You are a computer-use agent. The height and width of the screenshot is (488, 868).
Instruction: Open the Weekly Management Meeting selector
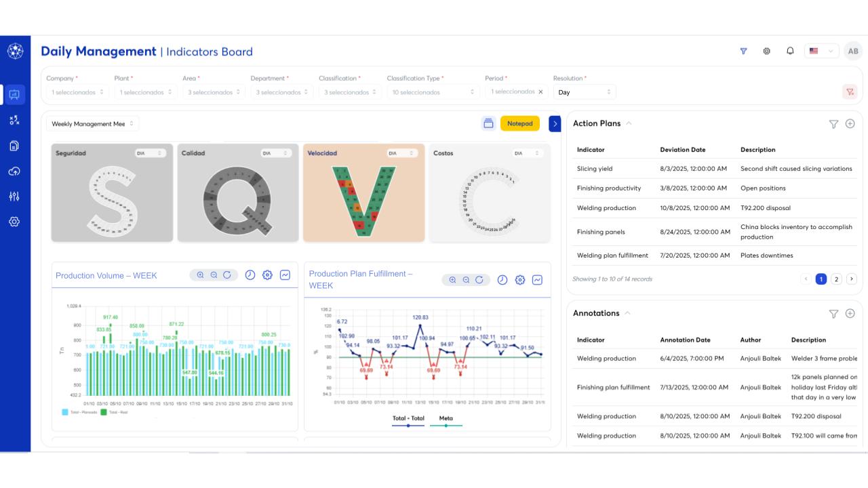point(93,124)
